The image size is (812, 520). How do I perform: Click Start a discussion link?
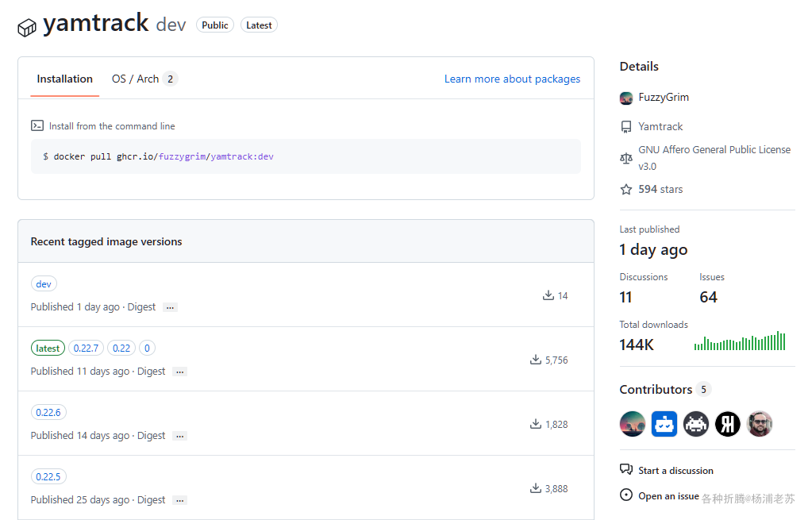tap(675, 470)
